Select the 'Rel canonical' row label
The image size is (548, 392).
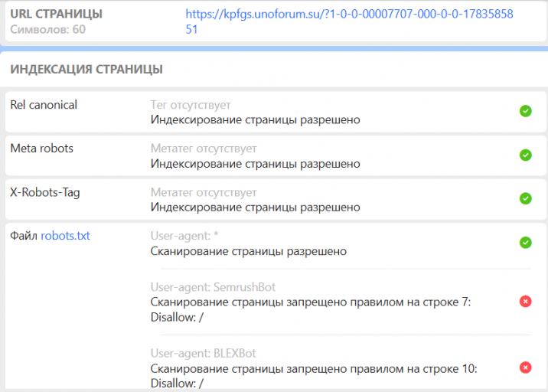[x=44, y=105]
